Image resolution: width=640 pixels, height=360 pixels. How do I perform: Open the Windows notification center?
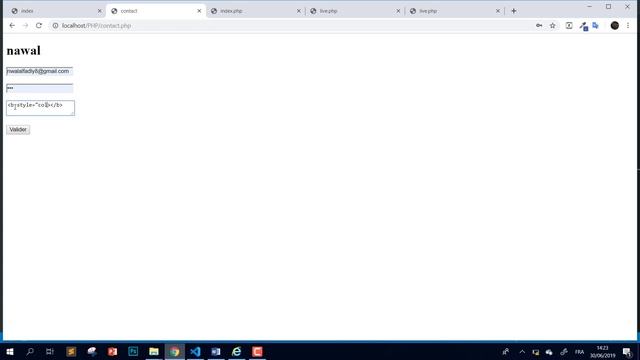coord(627,352)
